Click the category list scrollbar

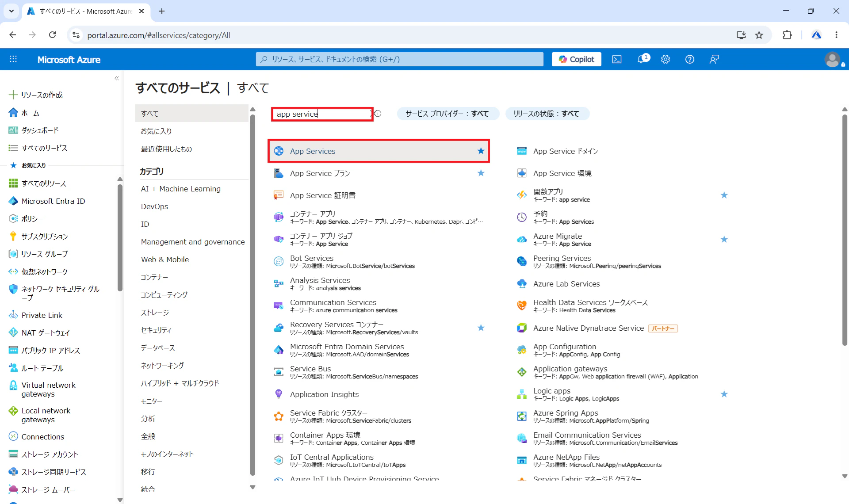[x=253, y=295]
